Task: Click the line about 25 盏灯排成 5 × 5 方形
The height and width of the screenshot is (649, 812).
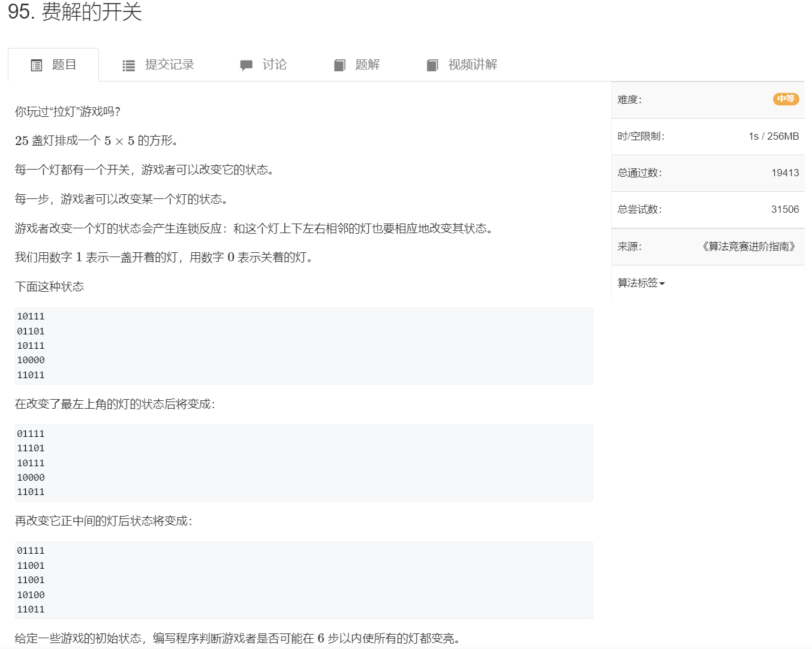Action: (97, 141)
